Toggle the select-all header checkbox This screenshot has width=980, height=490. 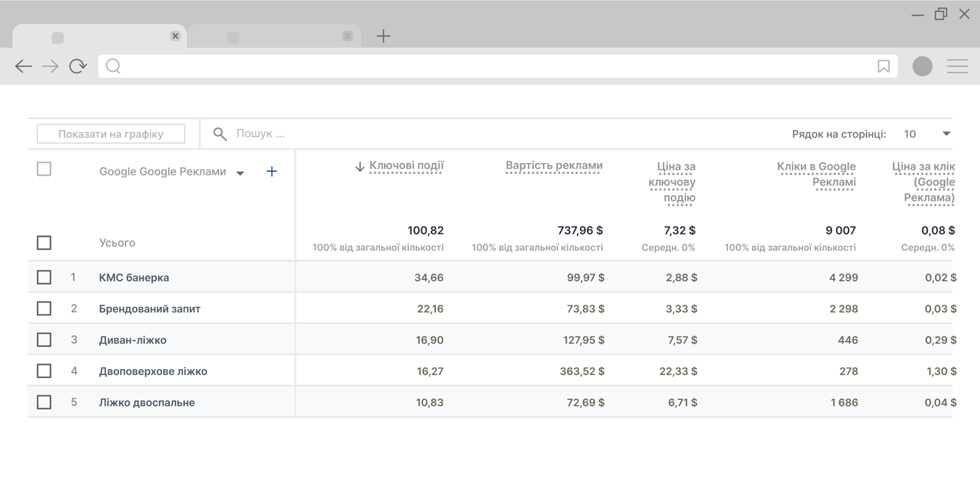[x=44, y=169]
